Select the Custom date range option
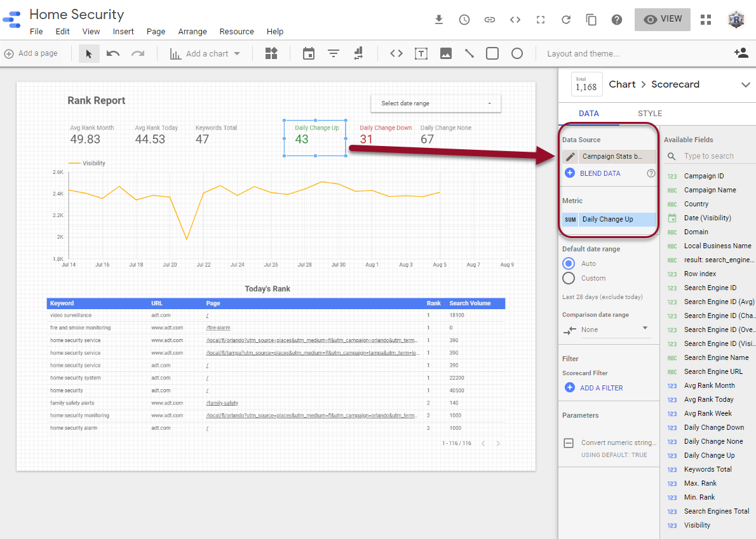Viewport: 756px width, 539px height. coord(569,278)
